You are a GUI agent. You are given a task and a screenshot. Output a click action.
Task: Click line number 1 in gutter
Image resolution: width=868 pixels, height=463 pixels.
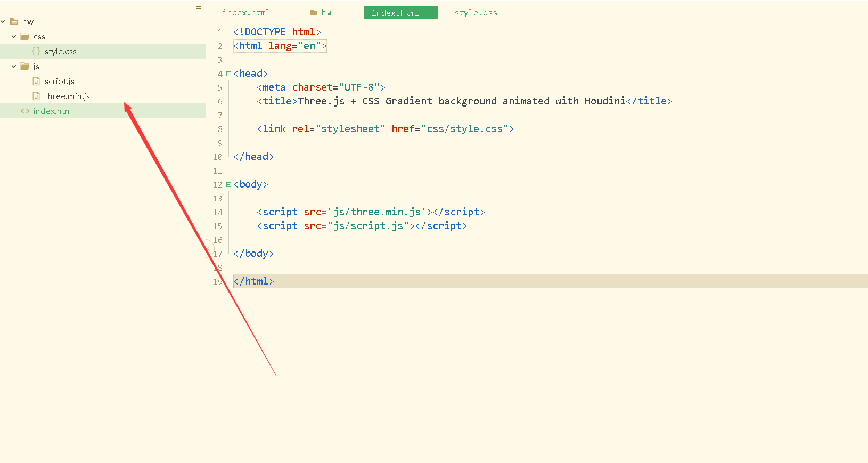pyautogui.click(x=219, y=33)
